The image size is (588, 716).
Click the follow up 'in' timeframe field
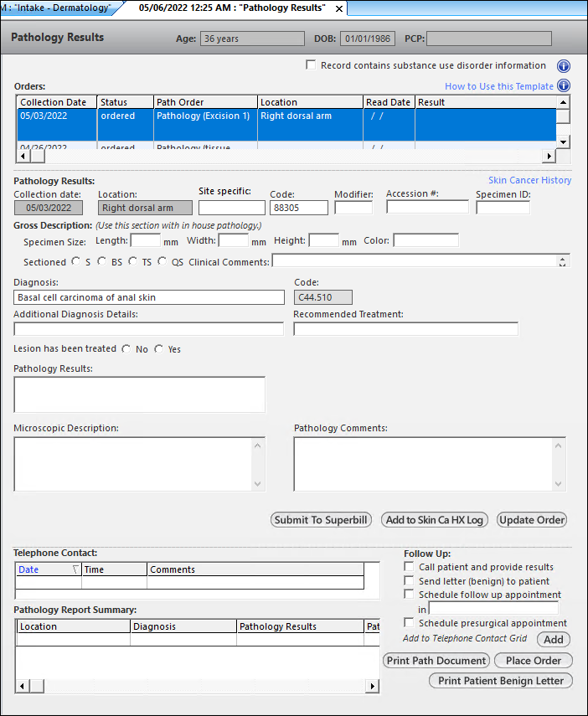pyautogui.click(x=493, y=608)
